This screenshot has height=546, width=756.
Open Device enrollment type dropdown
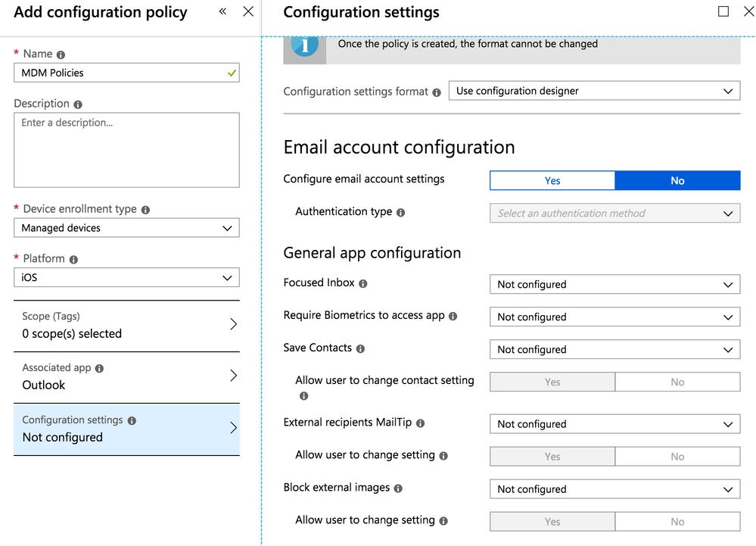pyautogui.click(x=127, y=228)
